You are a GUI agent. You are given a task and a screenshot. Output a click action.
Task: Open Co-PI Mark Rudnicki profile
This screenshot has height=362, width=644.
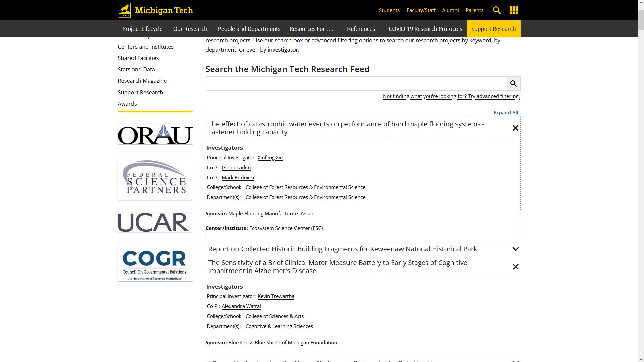(238, 178)
